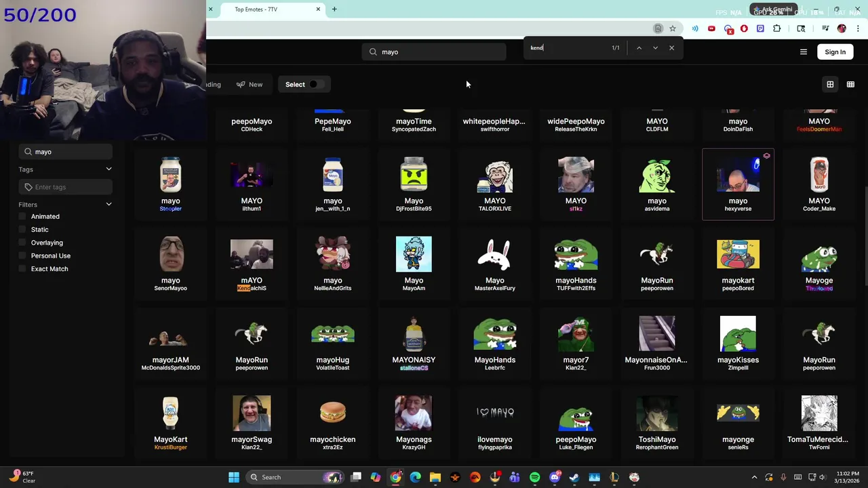The image size is (868, 488).
Task: Open the Twitch extension icon
Action: point(760,28)
